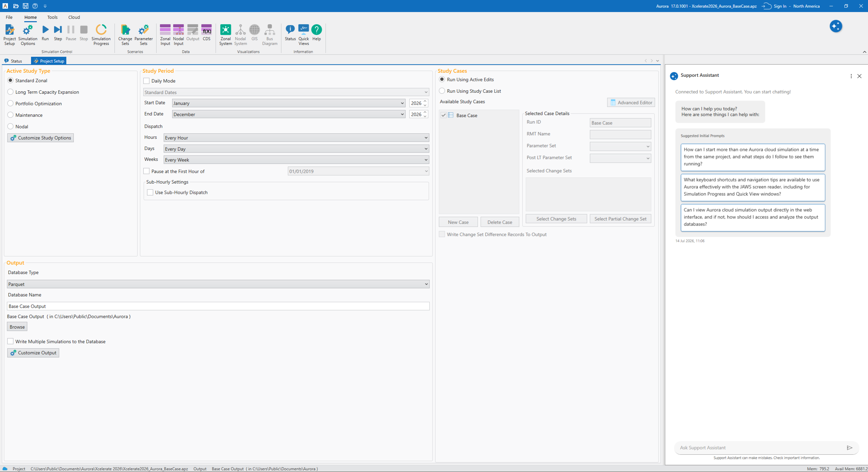868x472 pixels.
Task: Open the File menu
Action: (x=9, y=17)
